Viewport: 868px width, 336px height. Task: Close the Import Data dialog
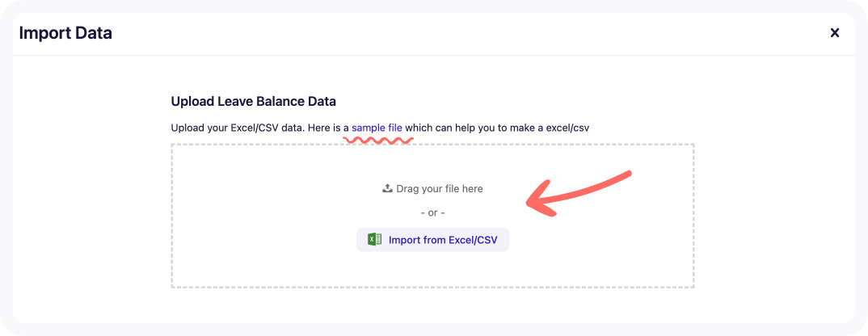(x=835, y=33)
